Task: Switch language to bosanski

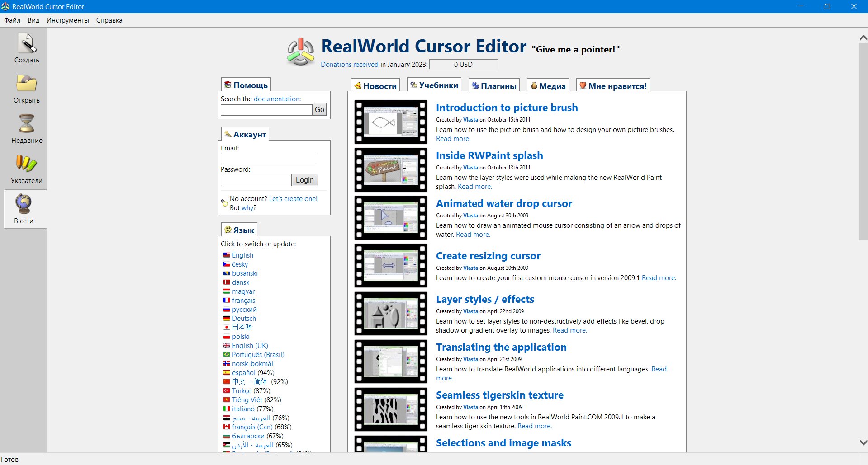Action: coord(245,273)
